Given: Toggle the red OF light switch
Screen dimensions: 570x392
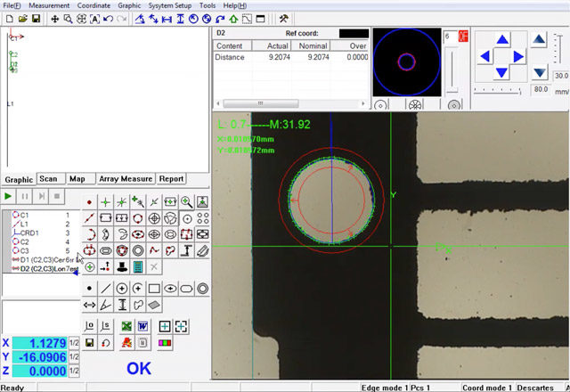Looking at the screenshot, I should [x=463, y=37].
